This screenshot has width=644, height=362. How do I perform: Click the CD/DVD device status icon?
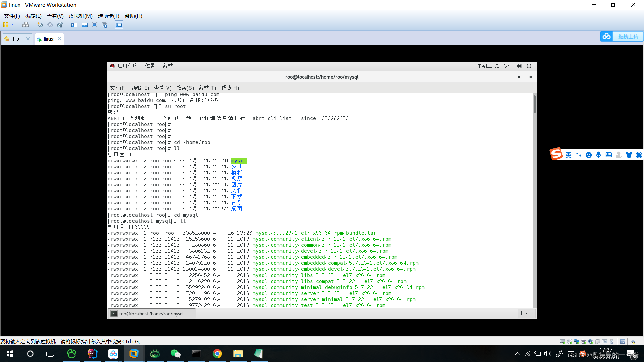click(x=569, y=341)
